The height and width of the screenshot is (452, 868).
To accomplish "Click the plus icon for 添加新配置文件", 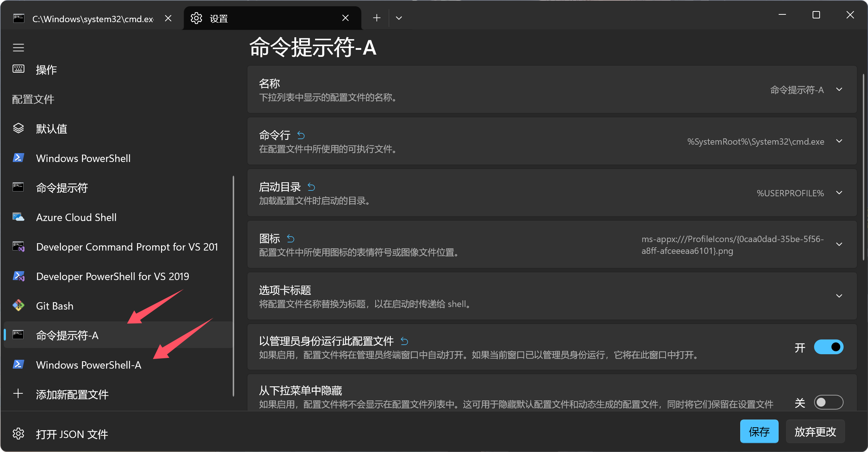I will [x=18, y=394].
